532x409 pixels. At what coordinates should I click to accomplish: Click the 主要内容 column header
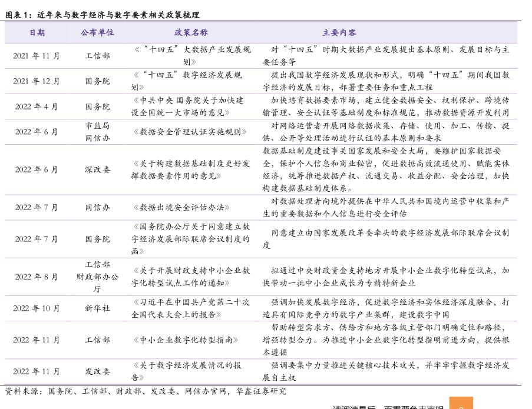point(339,32)
